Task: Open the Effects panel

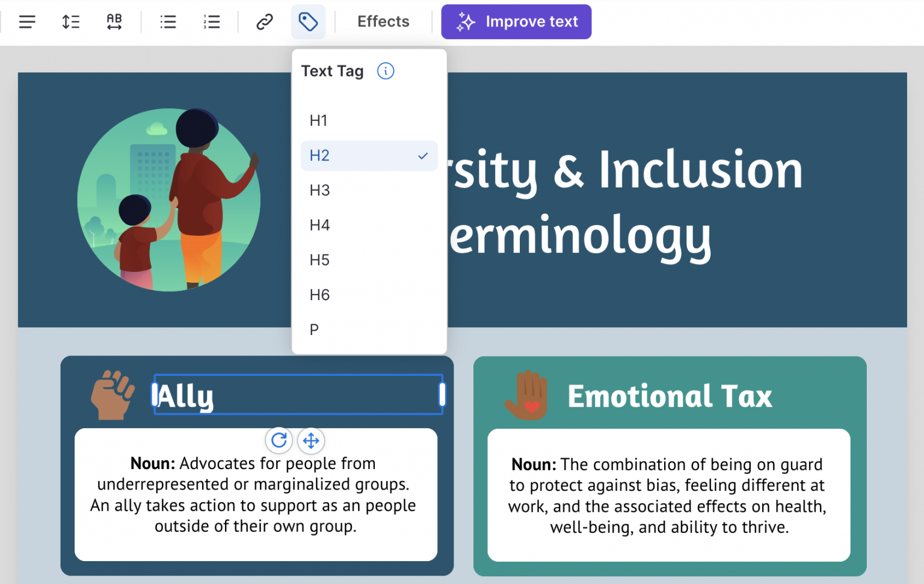Action: click(x=383, y=22)
